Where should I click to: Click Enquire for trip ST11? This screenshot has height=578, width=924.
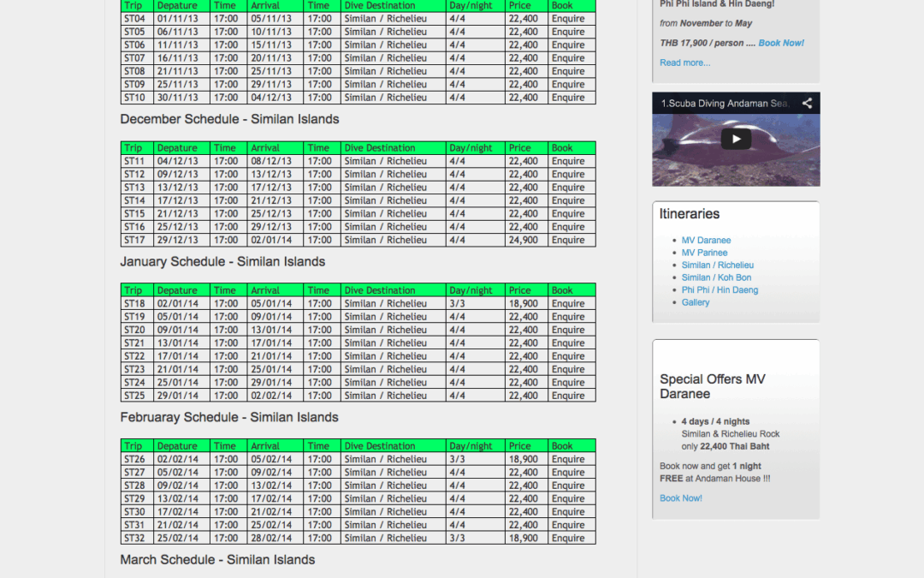tap(568, 161)
